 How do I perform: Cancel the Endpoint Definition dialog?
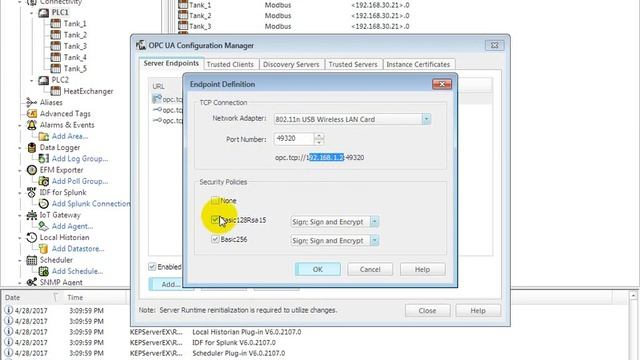pos(370,269)
